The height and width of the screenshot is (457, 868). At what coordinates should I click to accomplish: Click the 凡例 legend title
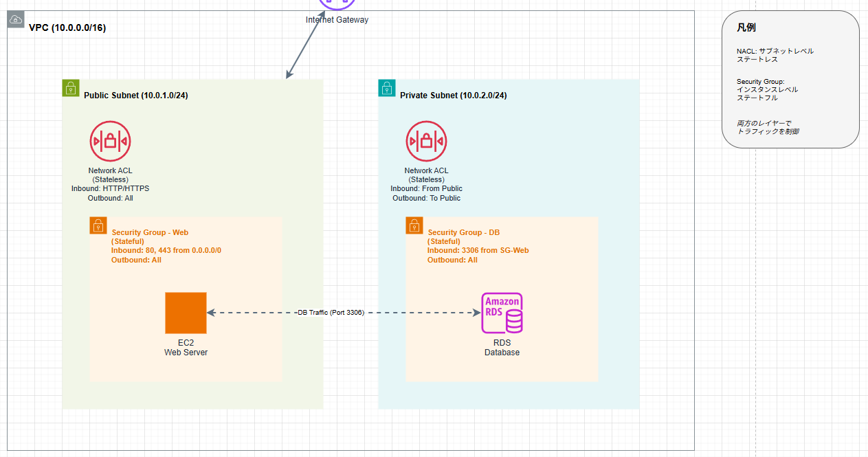click(x=746, y=28)
